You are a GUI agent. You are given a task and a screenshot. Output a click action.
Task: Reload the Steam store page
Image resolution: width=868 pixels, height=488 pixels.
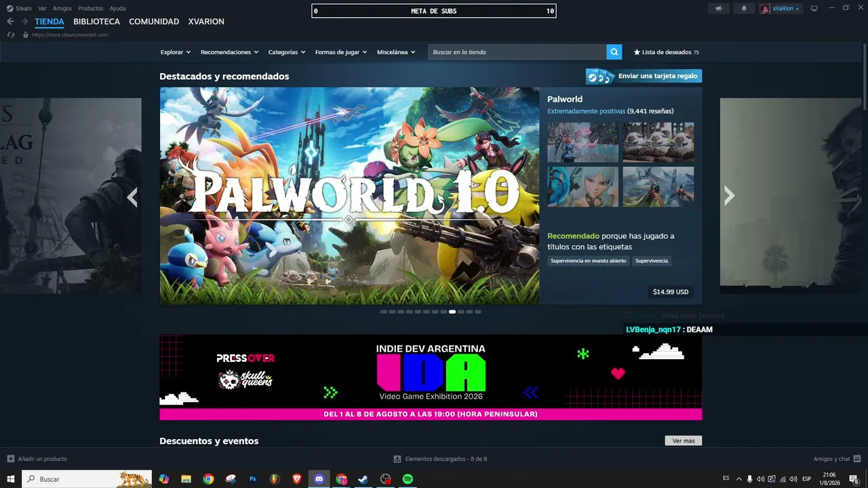click(11, 35)
